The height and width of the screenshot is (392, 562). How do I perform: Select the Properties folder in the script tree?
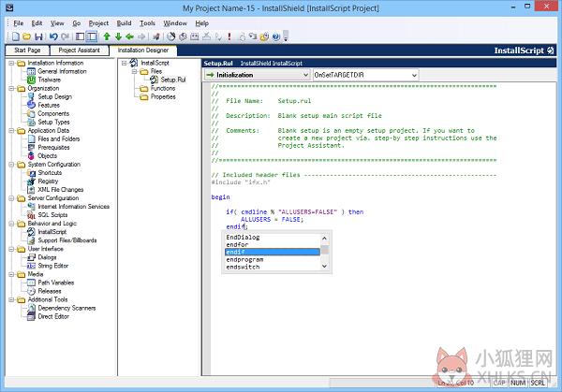(163, 96)
